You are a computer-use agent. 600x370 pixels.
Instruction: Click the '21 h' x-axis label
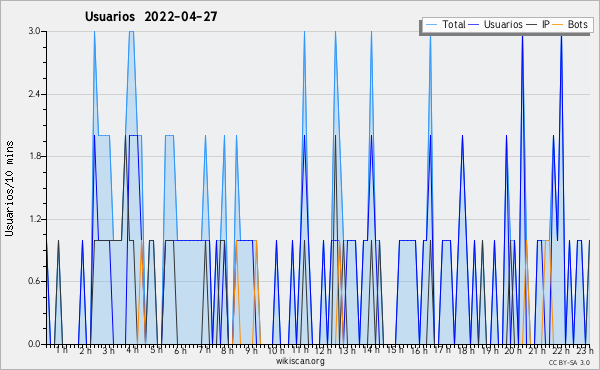[x=537, y=350]
